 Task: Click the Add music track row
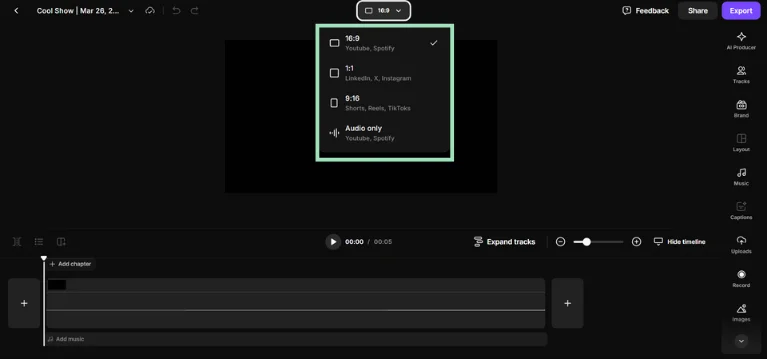296,339
